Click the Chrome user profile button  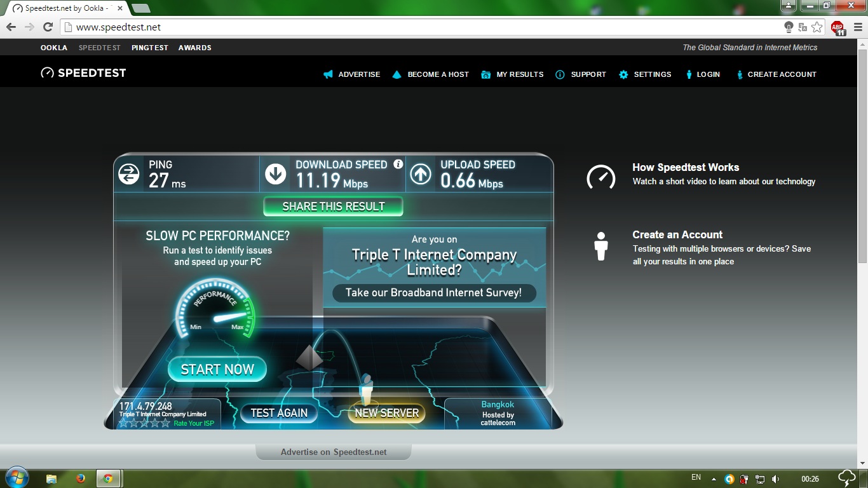tap(788, 5)
